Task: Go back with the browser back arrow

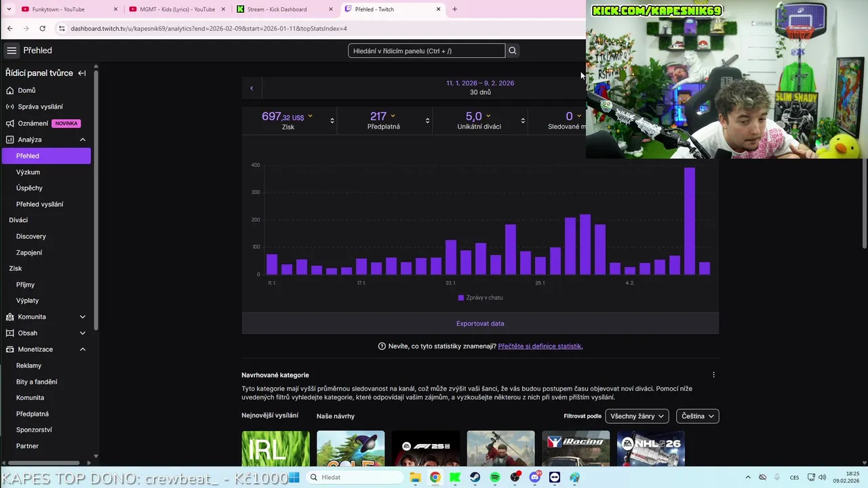Action: [9, 28]
